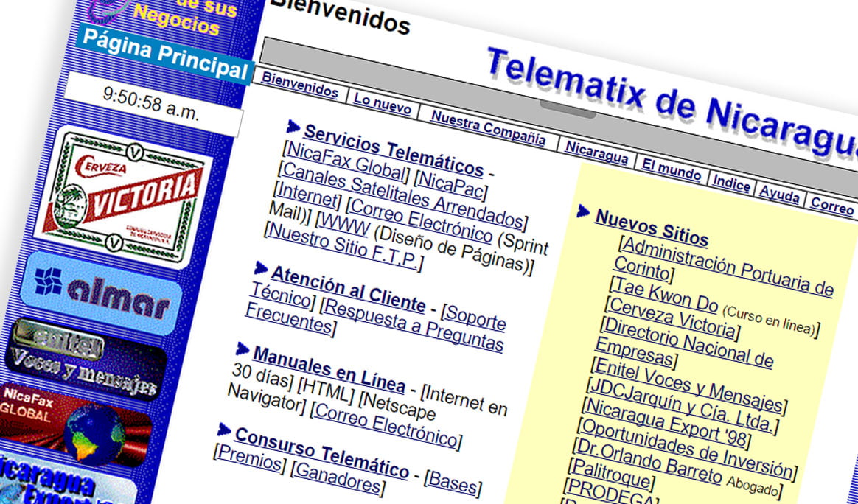Follow the NicaFax Global link
This screenshot has width=858, height=504.
[346, 161]
